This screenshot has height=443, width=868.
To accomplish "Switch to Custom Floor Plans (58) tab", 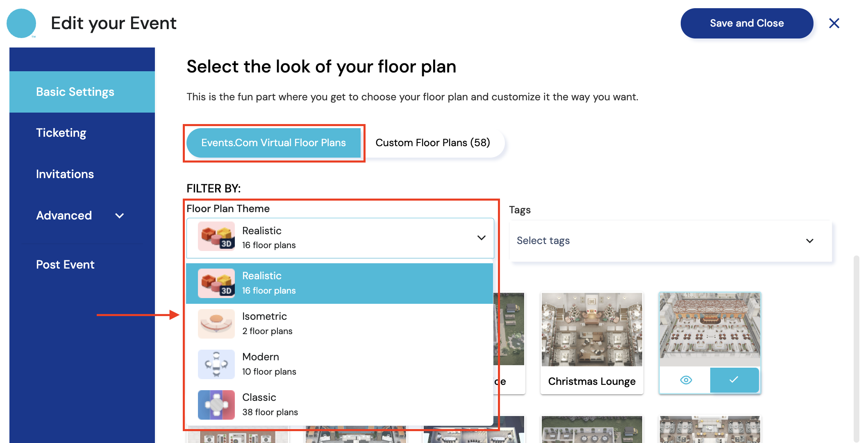I will pos(432,142).
